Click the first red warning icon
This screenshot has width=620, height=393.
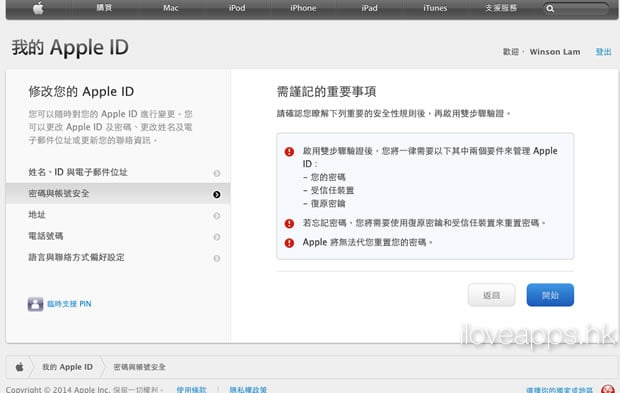[289, 151]
